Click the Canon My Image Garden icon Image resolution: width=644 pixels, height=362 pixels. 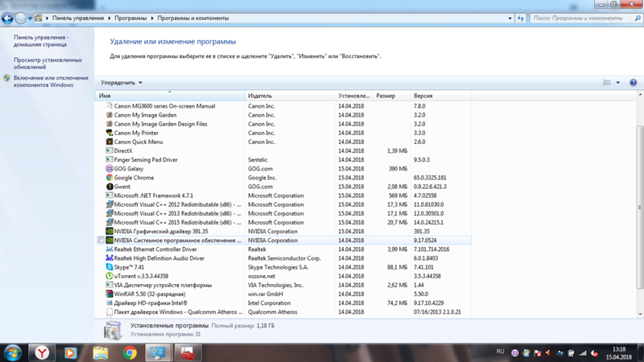click(x=109, y=115)
